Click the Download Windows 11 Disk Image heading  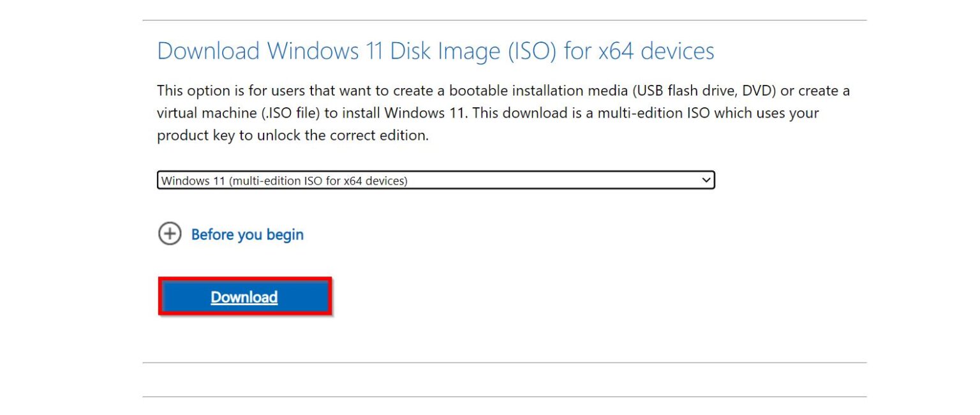click(436, 51)
